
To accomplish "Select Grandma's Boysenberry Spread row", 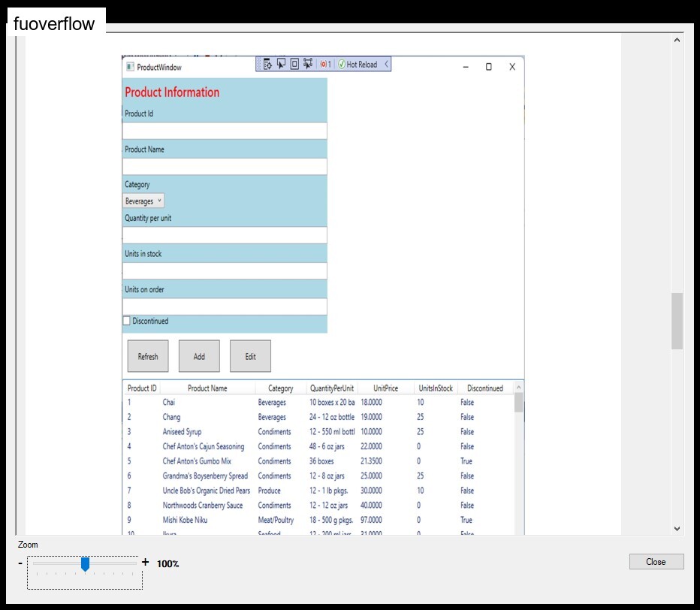I will 318,476.
